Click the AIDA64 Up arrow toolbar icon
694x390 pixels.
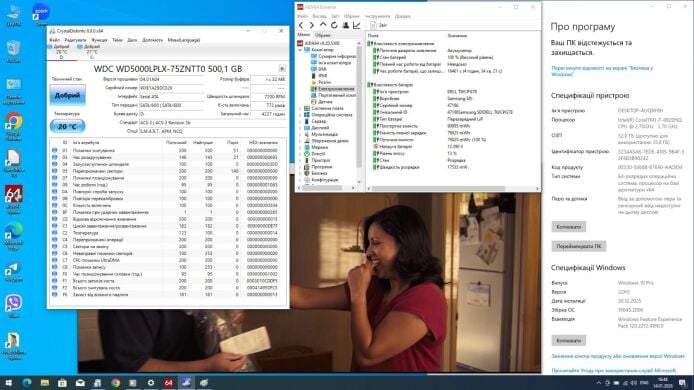(323, 25)
